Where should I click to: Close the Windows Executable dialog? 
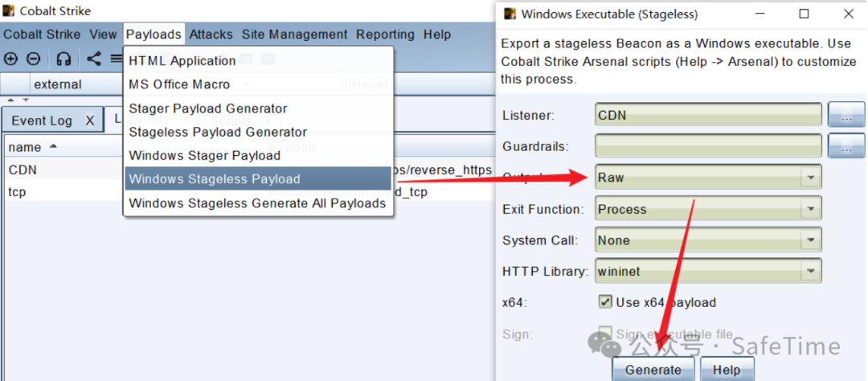(x=848, y=14)
